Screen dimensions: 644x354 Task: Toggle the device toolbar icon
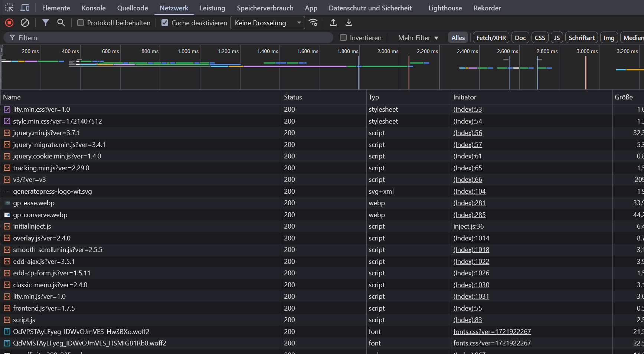25,8
